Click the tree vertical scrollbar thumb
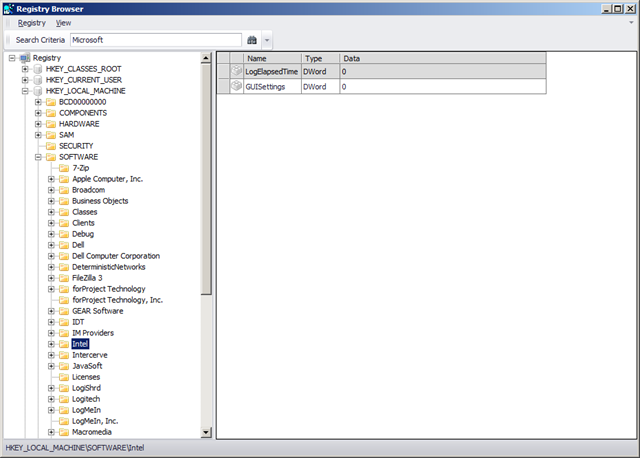Screen dimensions: 640x458 [x=206, y=179]
